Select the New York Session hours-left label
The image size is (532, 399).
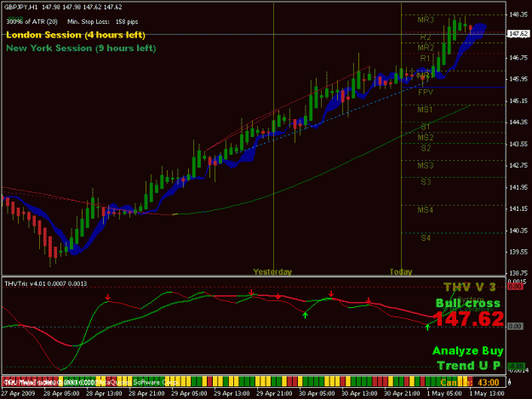[x=81, y=48]
